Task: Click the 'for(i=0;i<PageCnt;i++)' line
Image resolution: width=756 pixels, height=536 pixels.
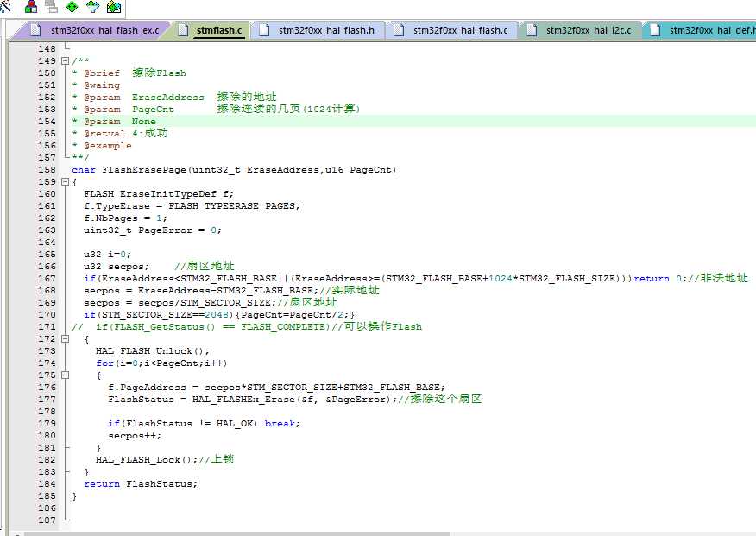Action: 161,363
